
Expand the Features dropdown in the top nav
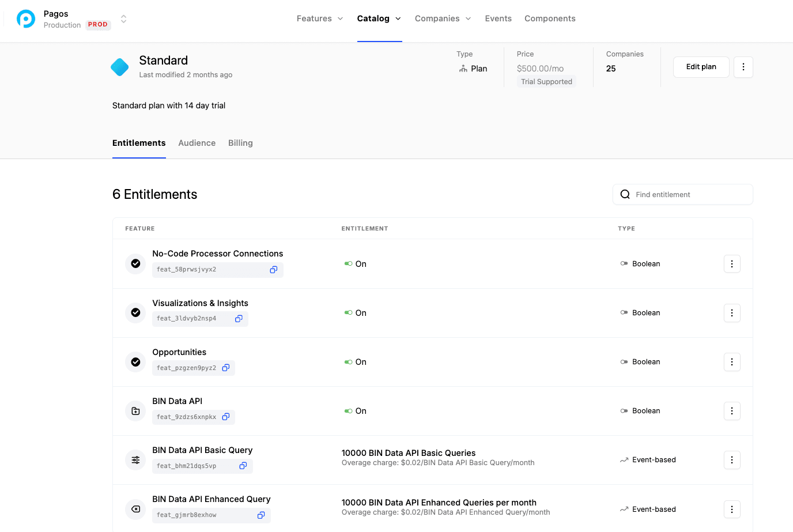tap(320, 18)
